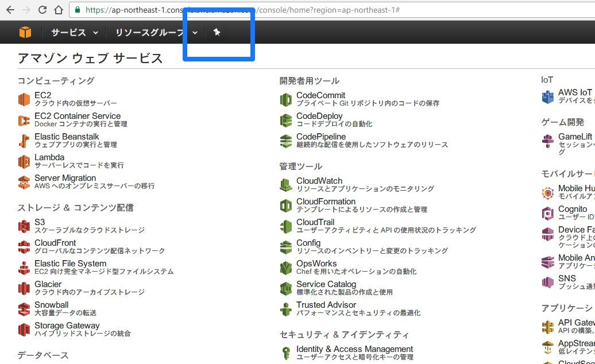The image size is (595, 364).
Task: Open the EC2 Container Service icon
Action: click(24, 120)
